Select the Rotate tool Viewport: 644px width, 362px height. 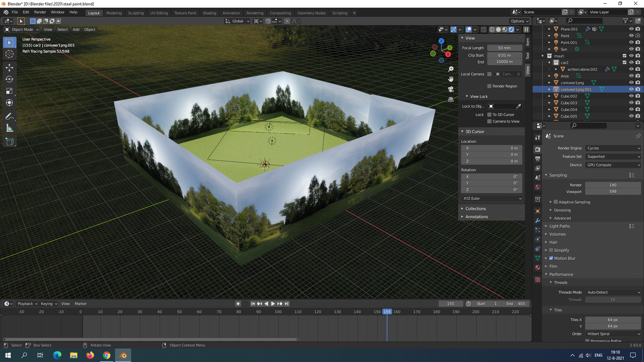pyautogui.click(x=10, y=79)
